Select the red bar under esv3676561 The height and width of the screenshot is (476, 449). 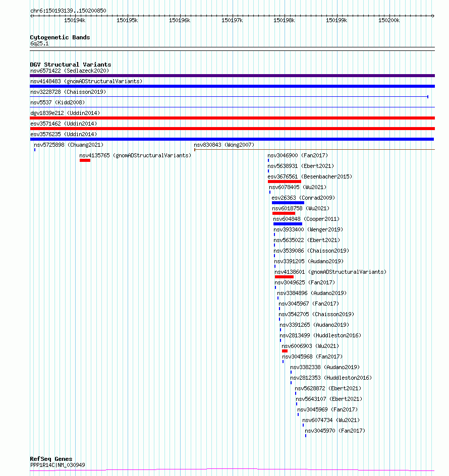[285, 182]
